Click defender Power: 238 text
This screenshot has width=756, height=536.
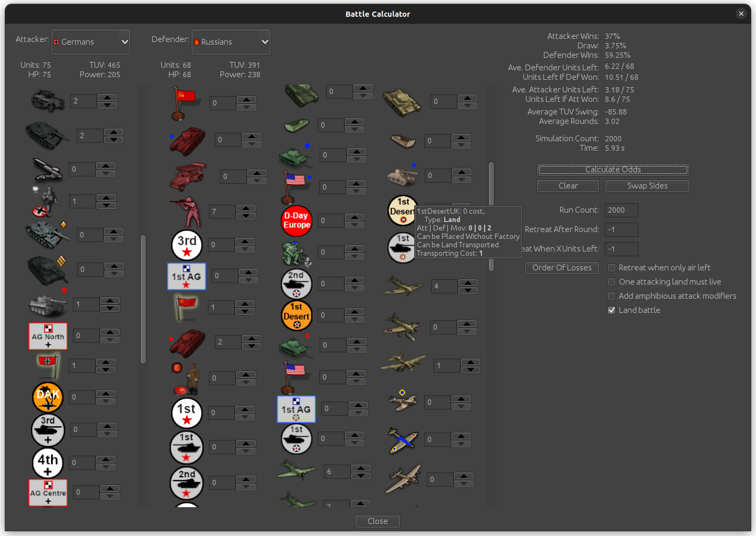[x=240, y=75]
